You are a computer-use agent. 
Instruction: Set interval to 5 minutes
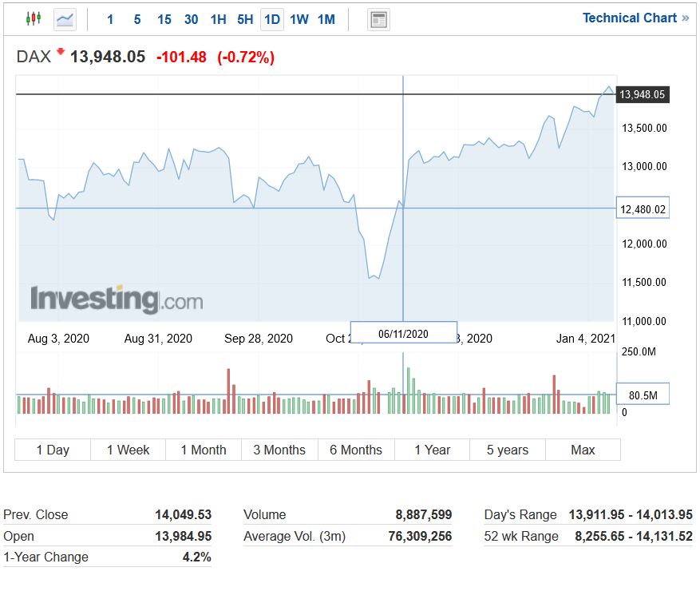[x=137, y=19]
